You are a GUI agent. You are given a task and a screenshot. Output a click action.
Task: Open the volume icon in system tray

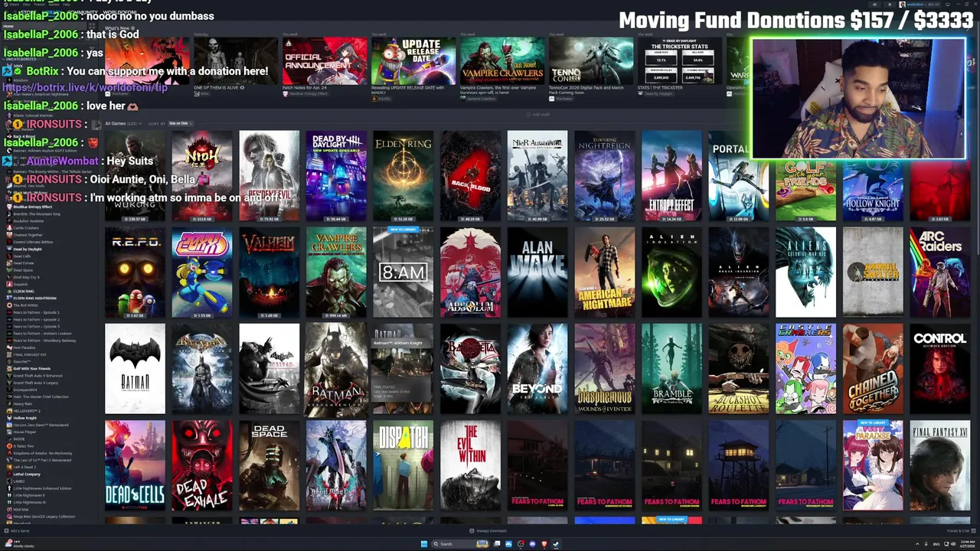(x=953, y=544)
